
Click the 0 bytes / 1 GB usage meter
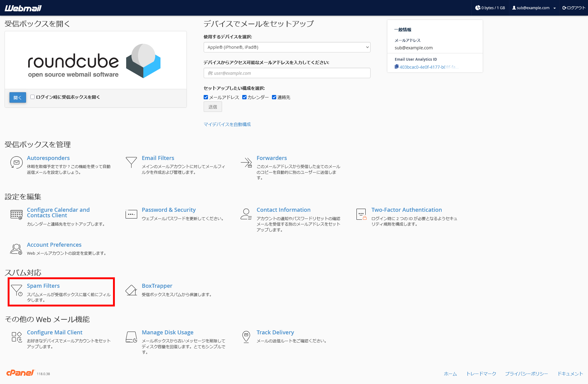[x=490, y=8]
